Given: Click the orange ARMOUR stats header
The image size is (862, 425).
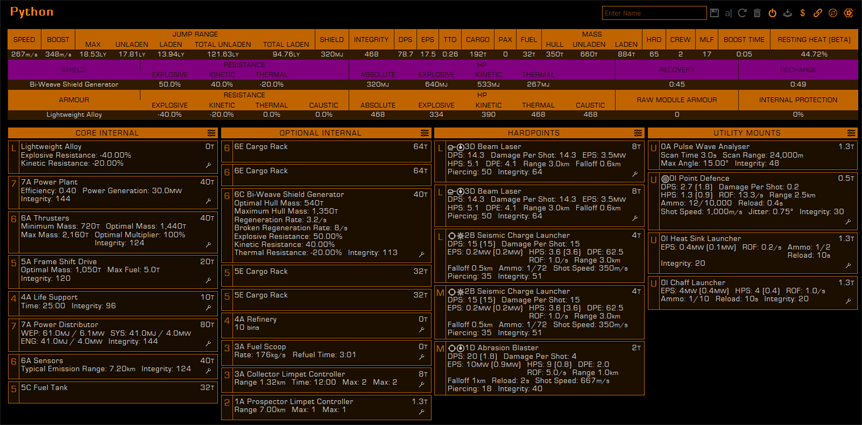Looking at the screenshot, I should click(x=74, y=100).
